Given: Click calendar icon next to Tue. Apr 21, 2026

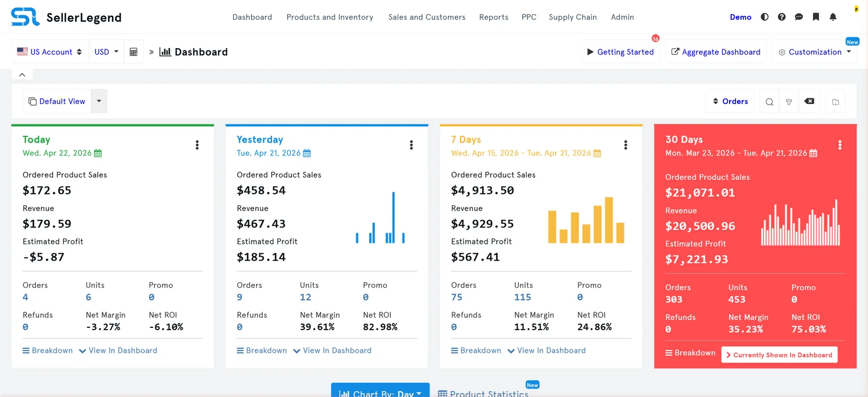Looking at the screenshot, I should pyautogui.click(x=307, y=153).
